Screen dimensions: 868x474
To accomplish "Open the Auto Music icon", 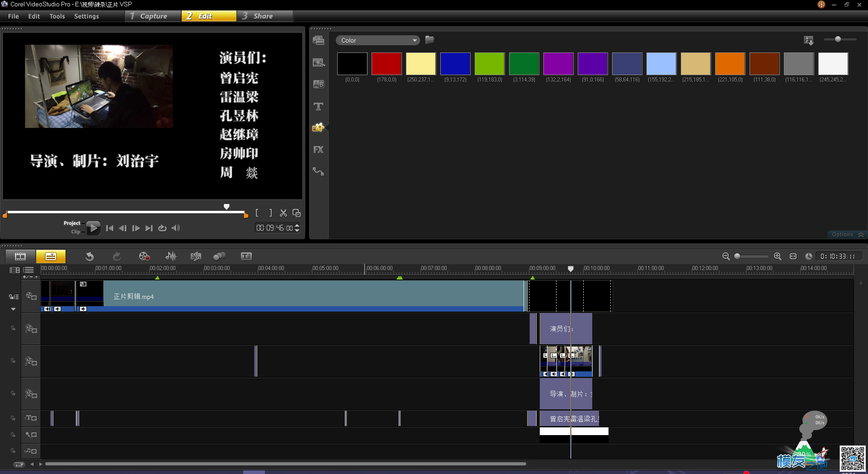I will pyautogui.click(x=196, y=256).
